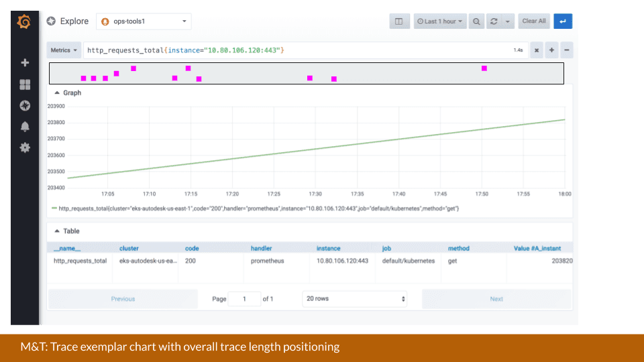Open the Alerting bell icon in sidebar
The width and height of the screenshot is (644, 362).
tap(25, 127)
